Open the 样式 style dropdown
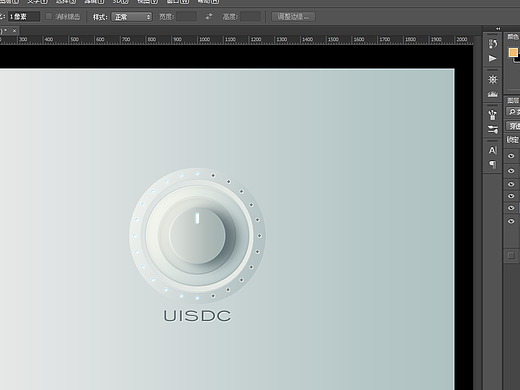This screenshot has height=390, width=520. pos(132,17)
